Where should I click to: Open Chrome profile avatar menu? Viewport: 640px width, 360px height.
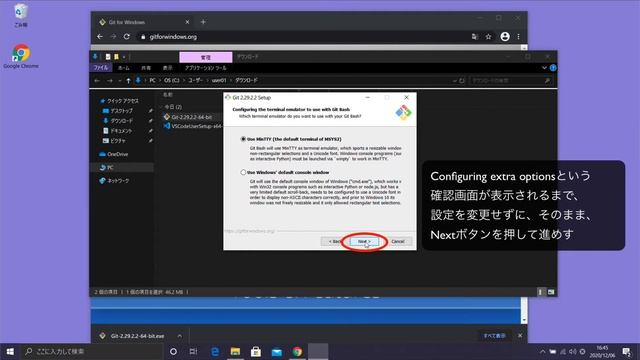coord(505,37)
